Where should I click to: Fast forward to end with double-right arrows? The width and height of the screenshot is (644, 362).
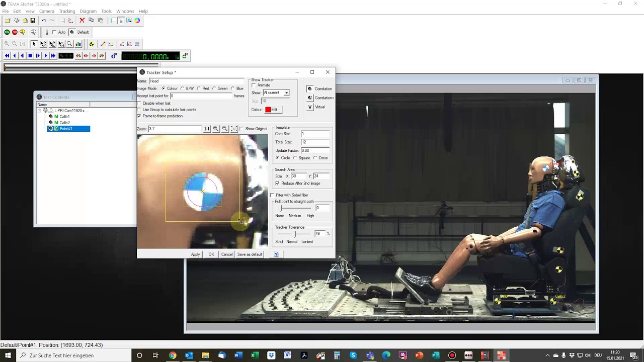pos(53,56)
